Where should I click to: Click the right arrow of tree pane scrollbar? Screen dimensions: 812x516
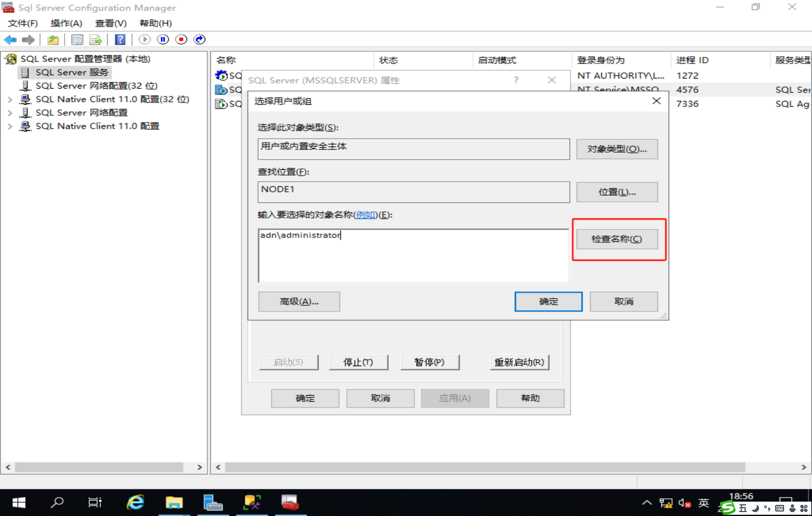(x=200, y=468)
